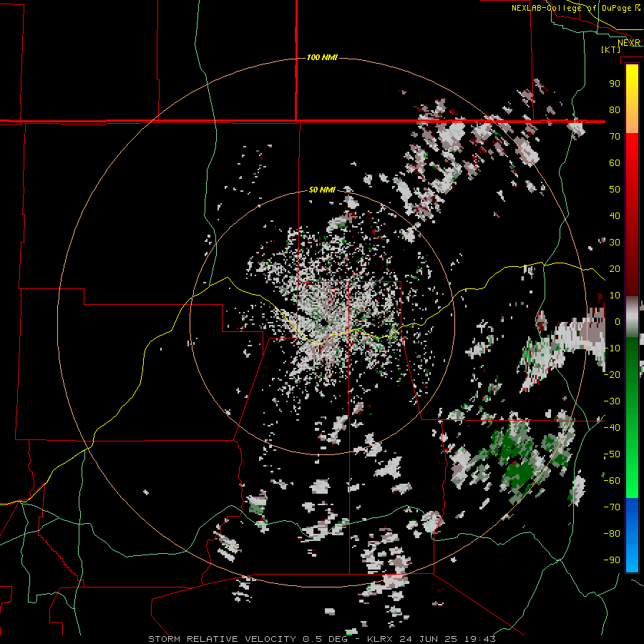Select the -70 value on velocity scale
This screenshot has width=644, height=644.
(612, 507)
